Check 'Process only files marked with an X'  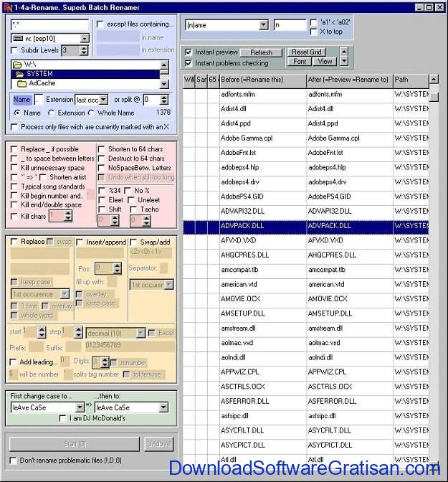[x=14, y=127]
